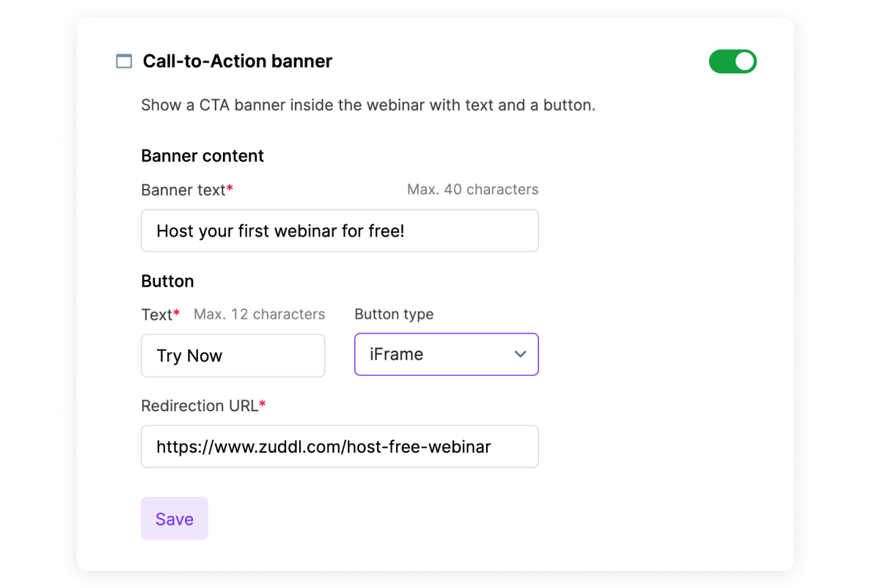This screenshot has height=588, width=870.
Task: Click the "Redirection URL" label
Action: (x=199, y=406)
